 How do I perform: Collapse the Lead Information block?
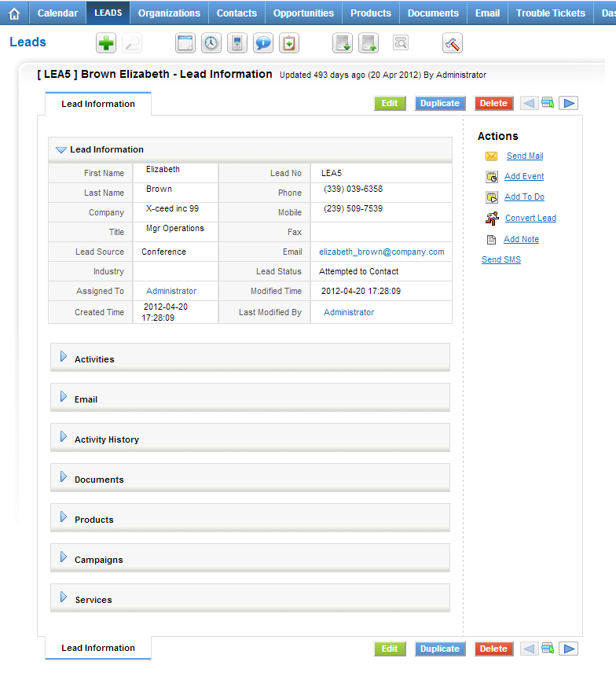tap(61, 150)
